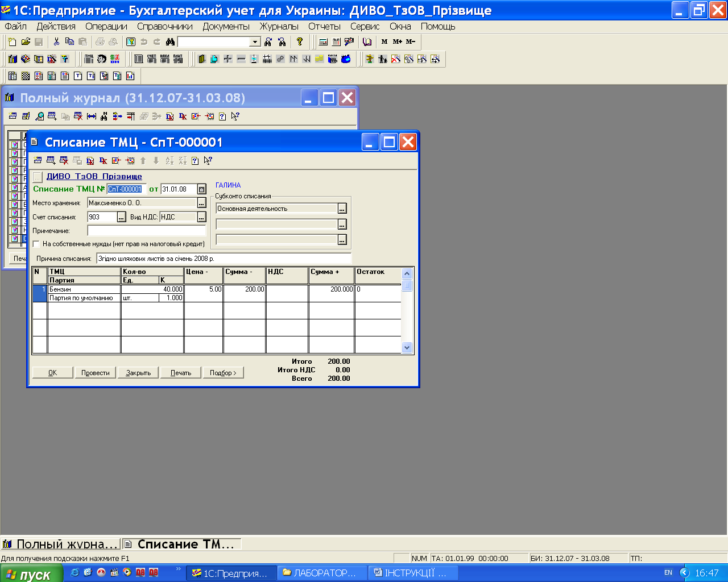The height and width of the screenshot is (582, 728).
Task: Click the $DM currency icon
Action: click(x=115, y=59)
